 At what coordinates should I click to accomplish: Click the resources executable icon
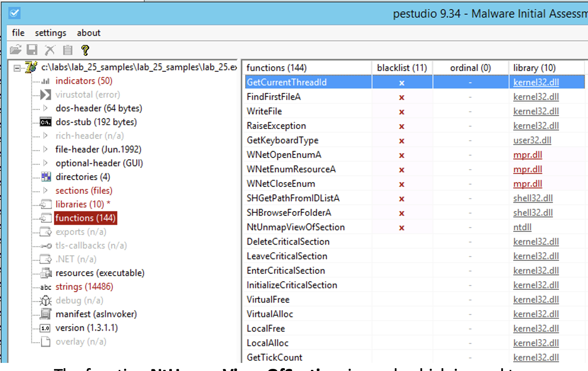coord(46,273)
